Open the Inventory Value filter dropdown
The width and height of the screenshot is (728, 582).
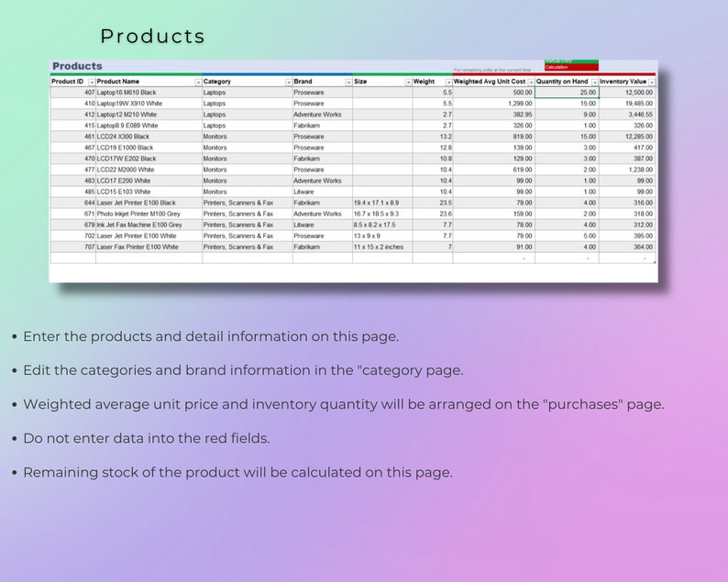pyautogui.click(x=651, y=82)
